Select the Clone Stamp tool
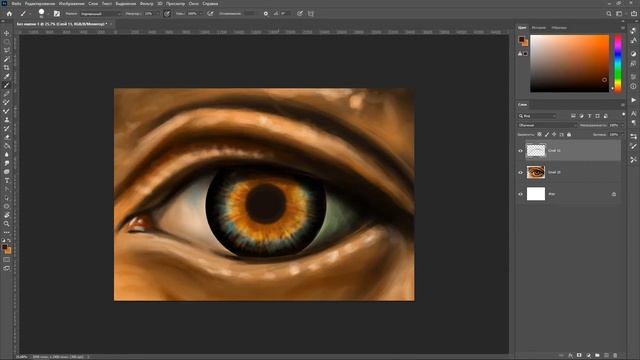This screenshot has height=360, width=640. pyautogui.click(x=7, y=120)
